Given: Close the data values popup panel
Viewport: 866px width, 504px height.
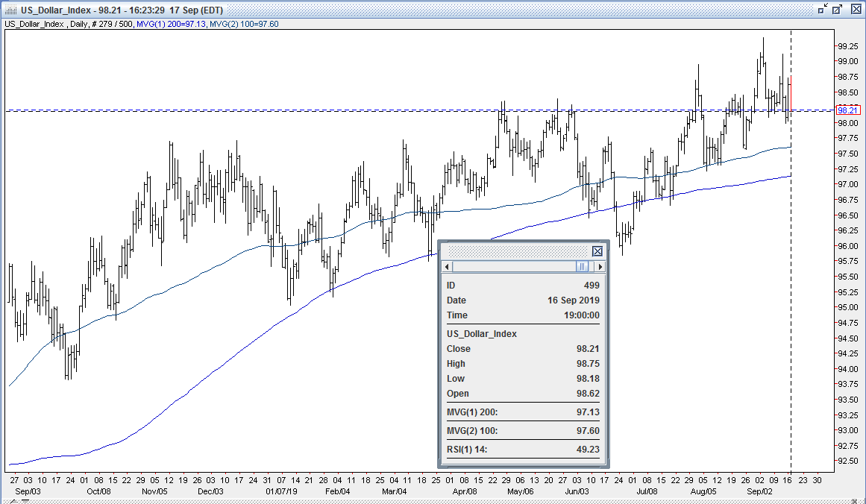Looking at the screenshot, I should point(597,252).
